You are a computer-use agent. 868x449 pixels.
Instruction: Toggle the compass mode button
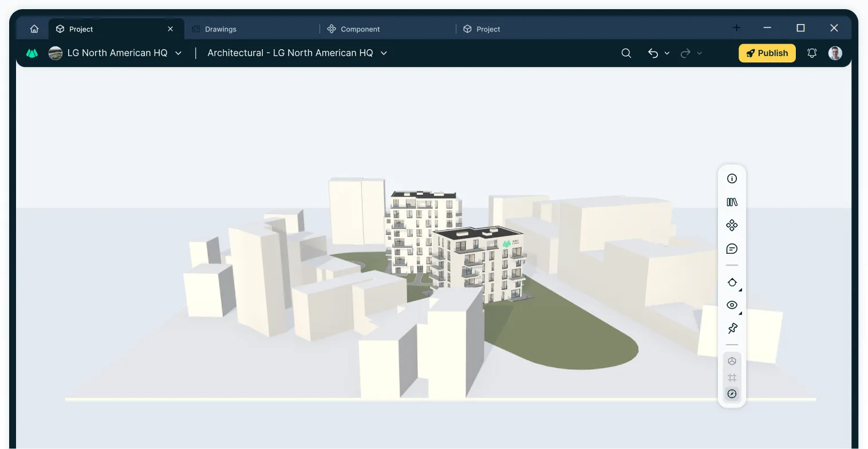732,394
